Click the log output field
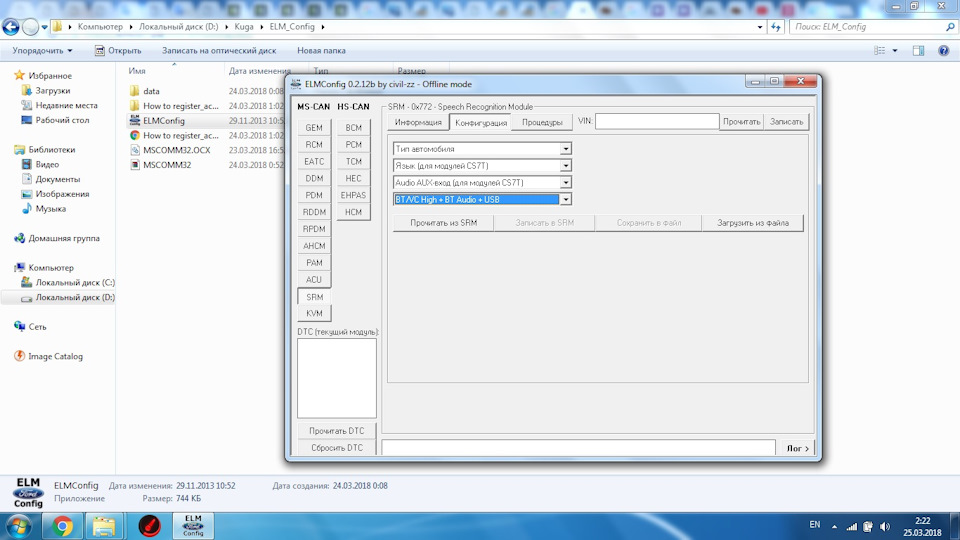This screenshot has height=540, width=960. (x=579, y=448)
